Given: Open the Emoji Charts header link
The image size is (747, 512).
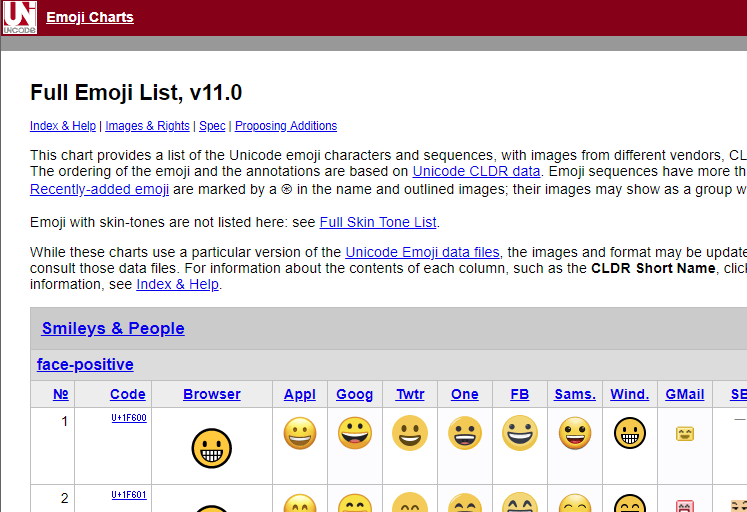Looking at the screenshot, I should pyautogui.click(x=90, y=17).
